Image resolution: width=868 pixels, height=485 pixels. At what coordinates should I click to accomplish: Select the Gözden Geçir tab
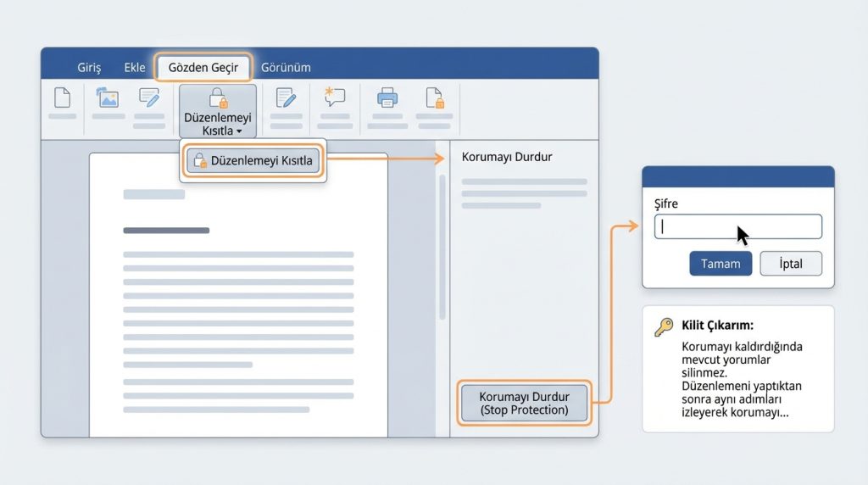click(203, 68)
